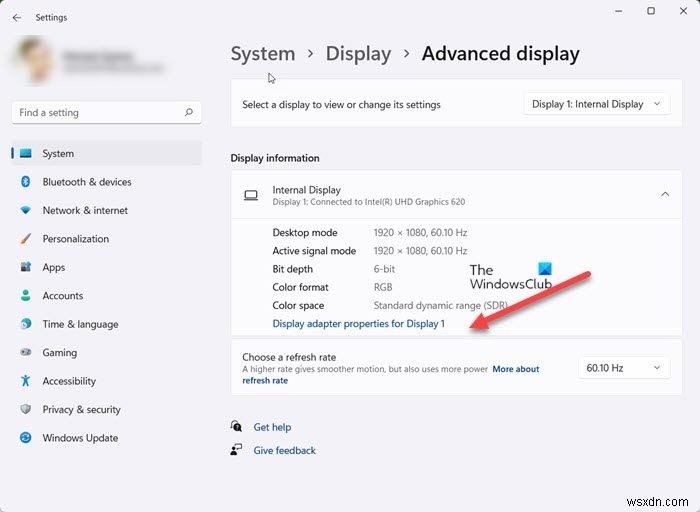This screenshot has width=700, height=512.
Task: Open Personalization settings
Action: [106, 239]
